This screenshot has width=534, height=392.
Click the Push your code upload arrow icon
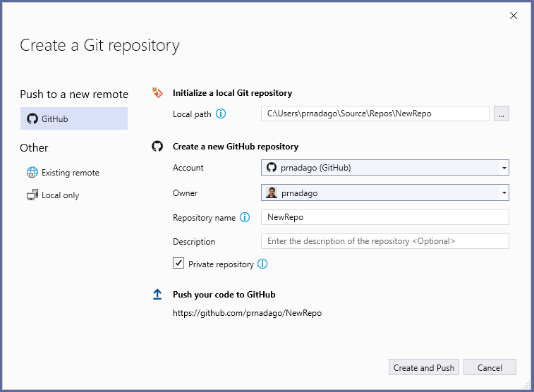tap(157, 294)
